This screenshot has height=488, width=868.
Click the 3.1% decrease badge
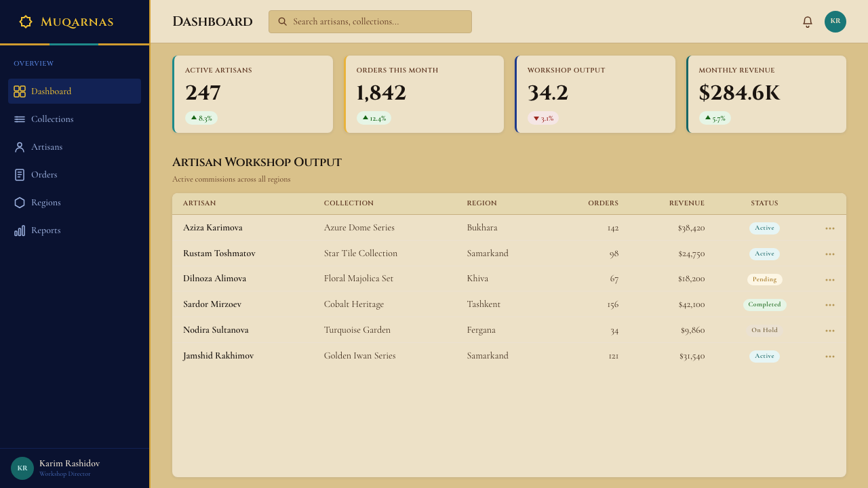click(543, 118)
